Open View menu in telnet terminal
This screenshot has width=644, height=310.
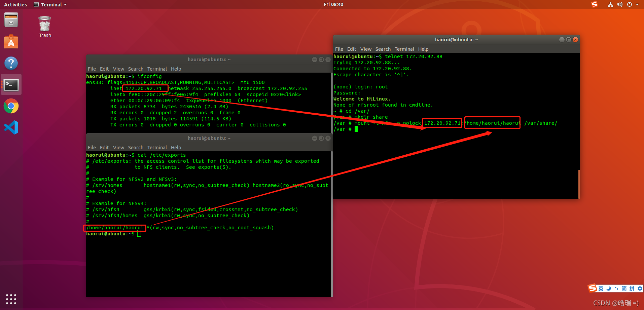[x=366, y=49]
